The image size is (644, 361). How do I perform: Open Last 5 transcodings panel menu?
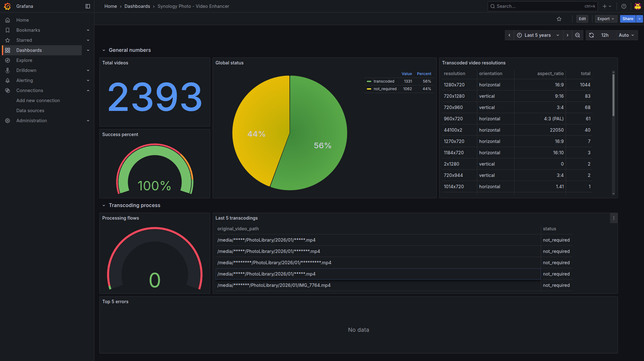tap(613, 218)
